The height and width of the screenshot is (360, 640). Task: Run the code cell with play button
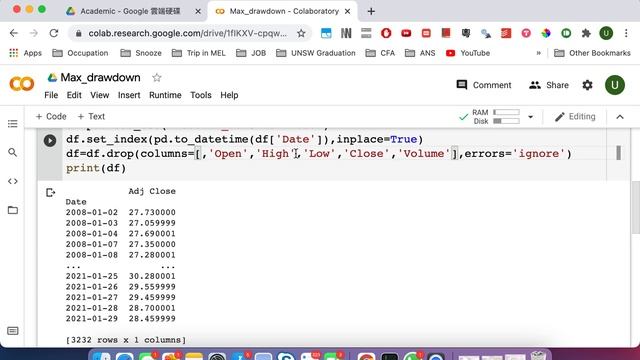pyautogui.click(x=50, y=140)
